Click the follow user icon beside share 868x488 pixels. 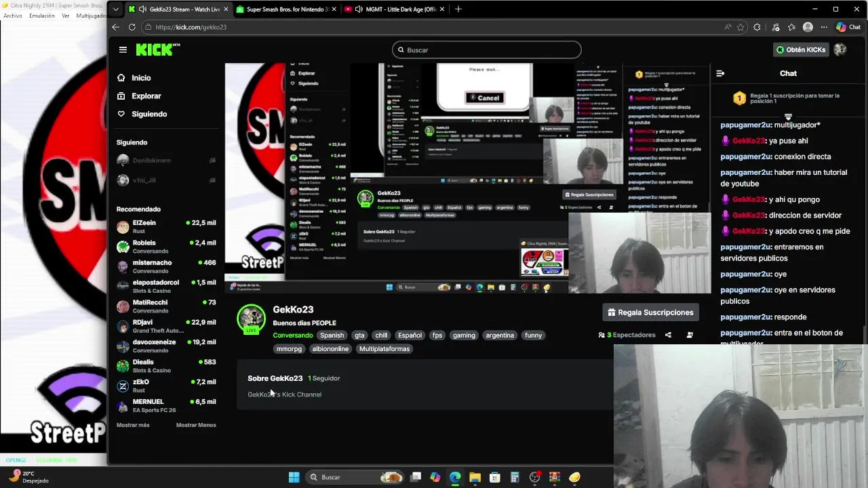click(x=690, y=335)
